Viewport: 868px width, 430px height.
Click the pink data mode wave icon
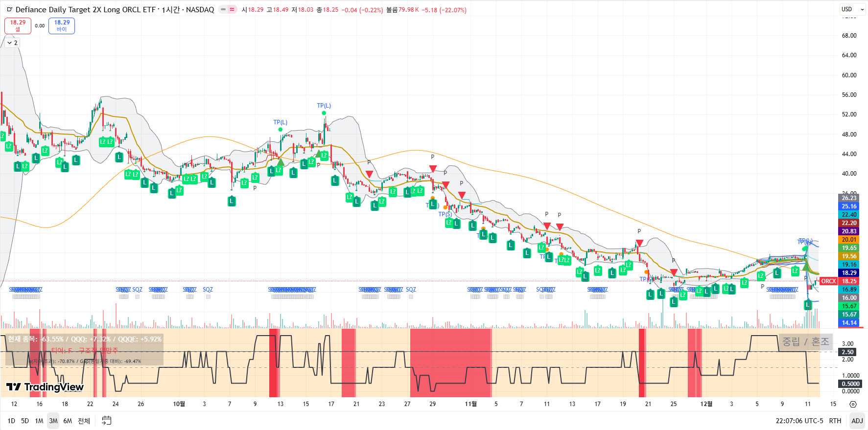click(x=232, y=9)
